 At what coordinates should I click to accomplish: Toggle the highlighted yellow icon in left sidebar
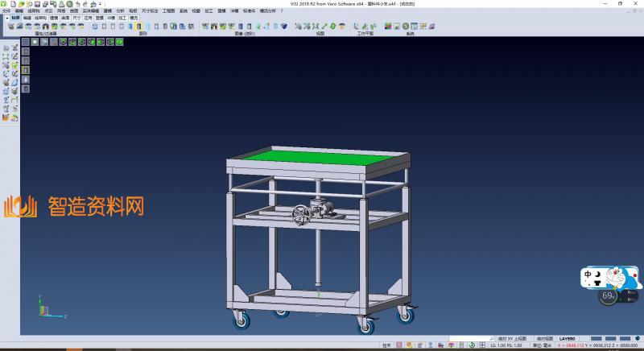coord(25,70)
